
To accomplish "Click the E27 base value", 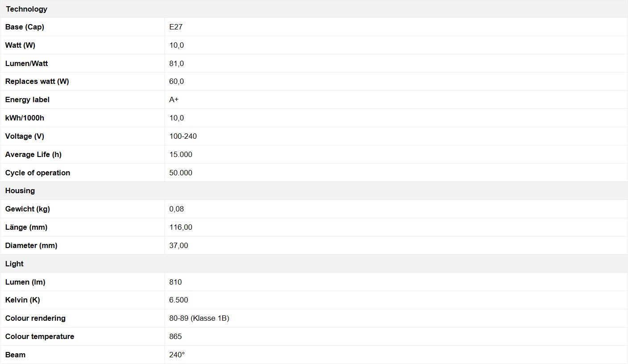I will pyautogui.click(x=176, y=27).
